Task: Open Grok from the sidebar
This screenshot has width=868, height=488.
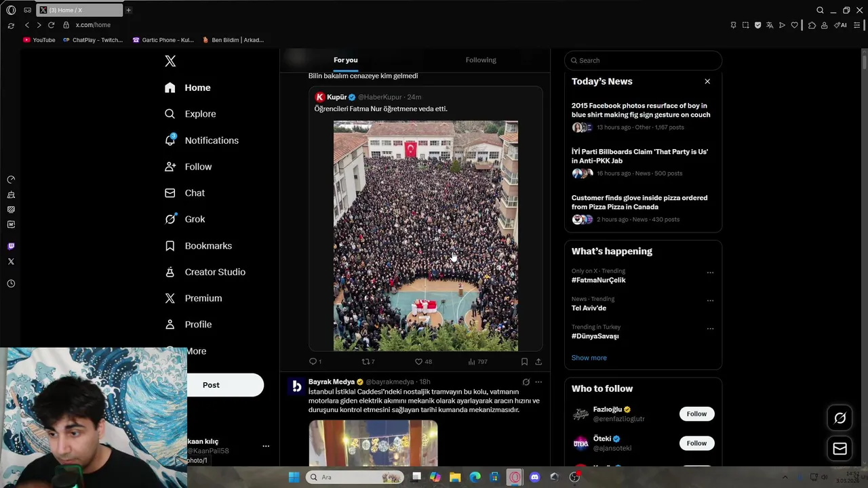Action: (184, 219)
